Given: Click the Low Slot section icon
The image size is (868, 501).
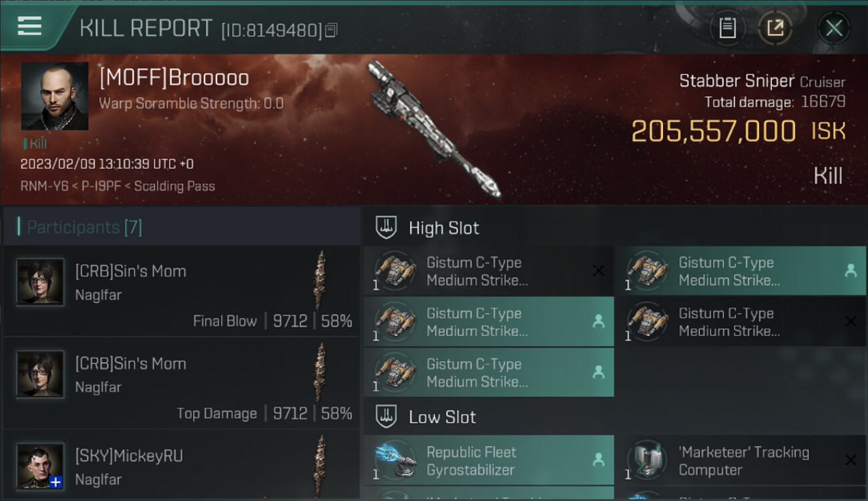Looking at the screenshot, I should (x=387, y=417).
